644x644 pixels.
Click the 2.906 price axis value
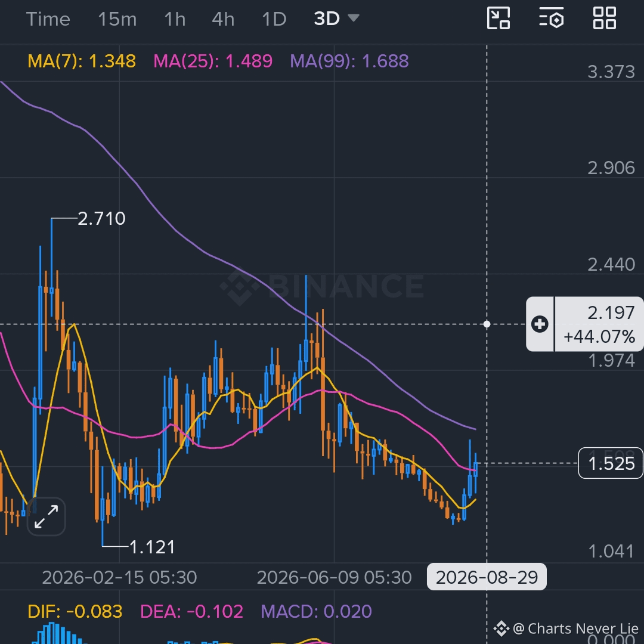pyautogui.click(x=611, y=168)
